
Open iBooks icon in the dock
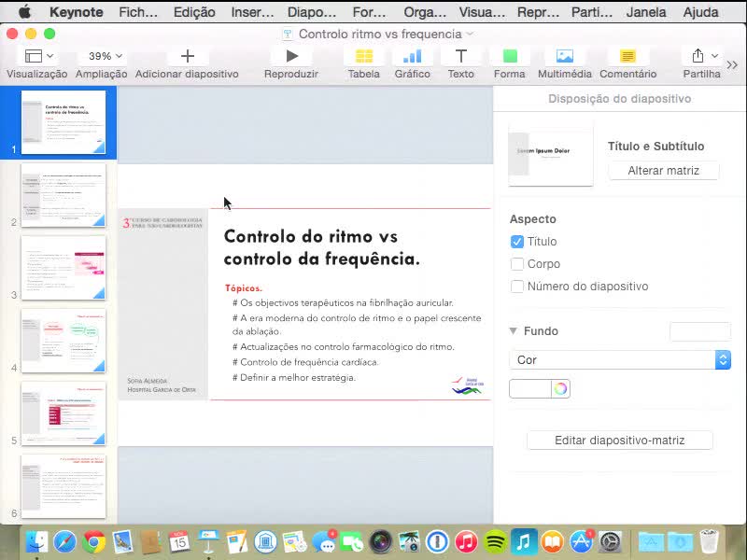coord(553,541)
